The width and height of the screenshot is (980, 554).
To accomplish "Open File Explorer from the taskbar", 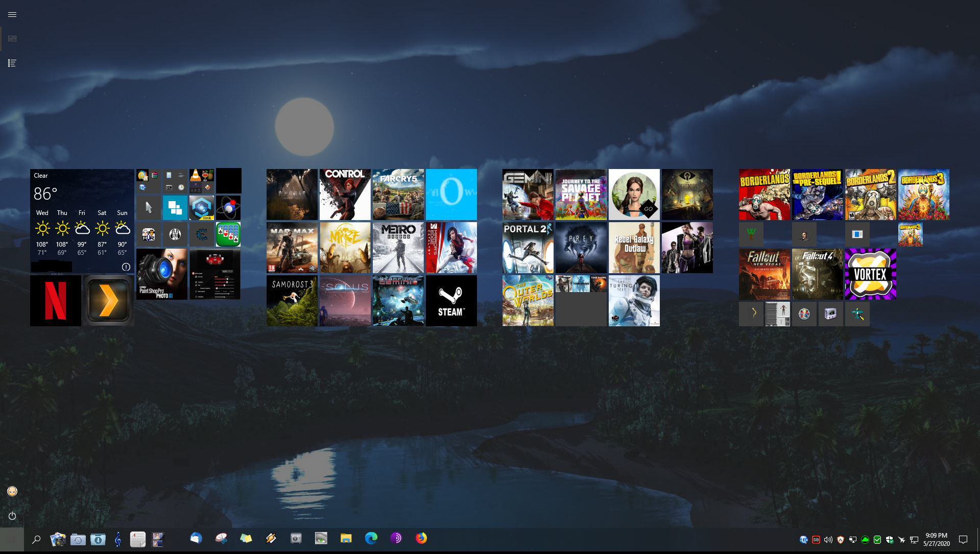I will 346,539.
